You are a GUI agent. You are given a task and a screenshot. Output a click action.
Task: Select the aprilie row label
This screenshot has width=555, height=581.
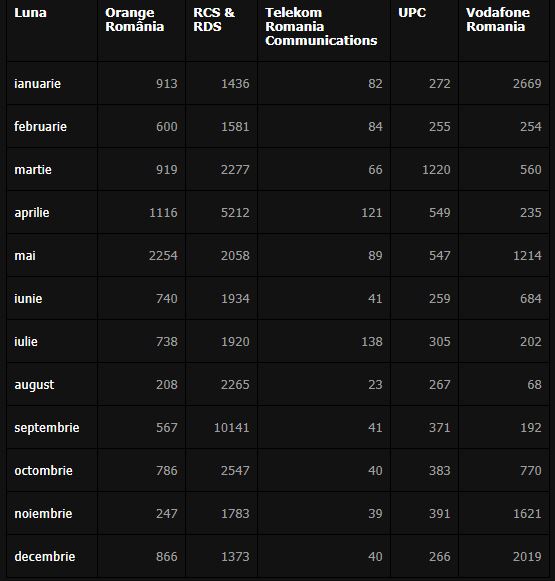32,213
